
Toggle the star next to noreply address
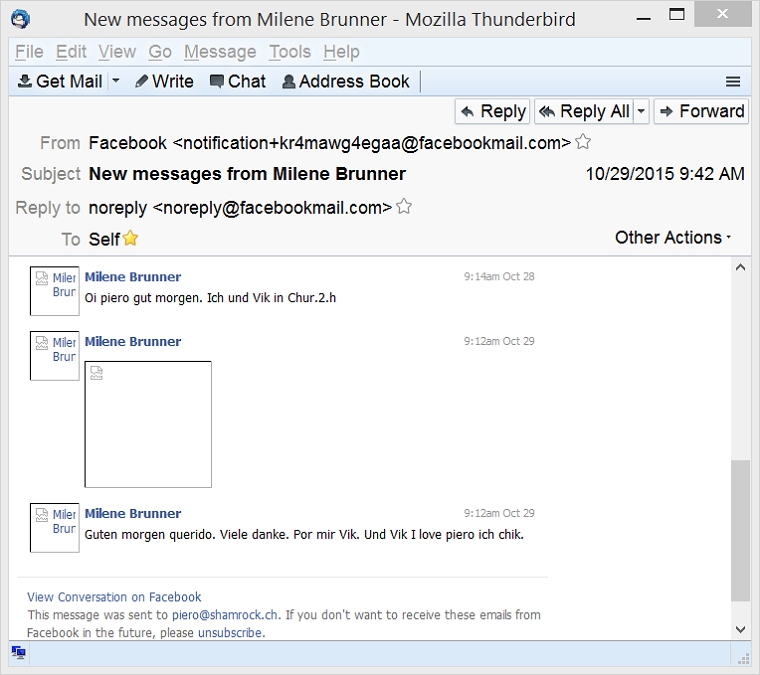(x=404, y=207)
